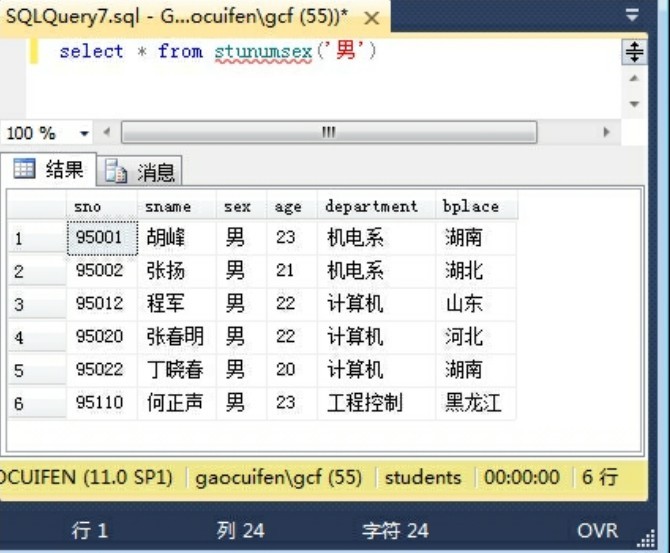Switch to the 消息 messages tab
The width and height of the screenshot is (670, 553).
click(140, 172)
